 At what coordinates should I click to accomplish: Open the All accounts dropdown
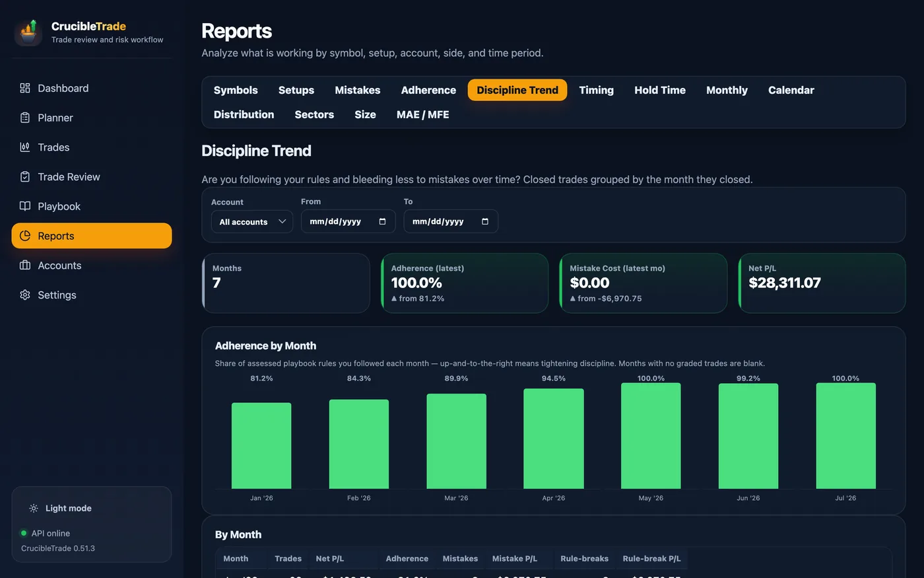click(252, 222)
